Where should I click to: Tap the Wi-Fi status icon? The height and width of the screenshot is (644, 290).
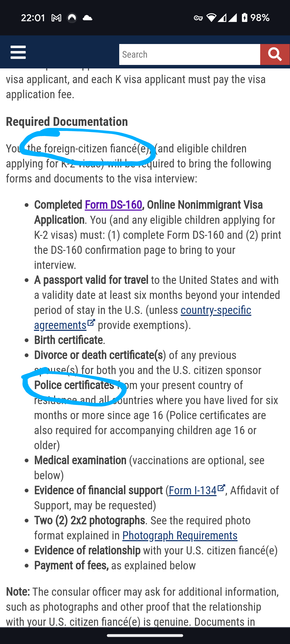(x=211, y=18)
